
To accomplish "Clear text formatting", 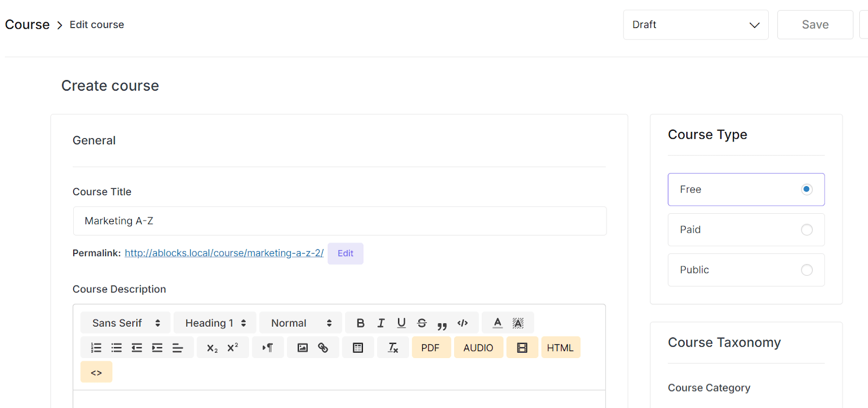I will pyautogui.click(x=393, y=348).
